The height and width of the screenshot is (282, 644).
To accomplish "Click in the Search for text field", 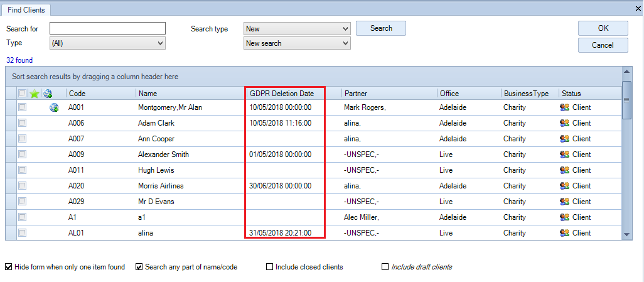I will point(107,28).
